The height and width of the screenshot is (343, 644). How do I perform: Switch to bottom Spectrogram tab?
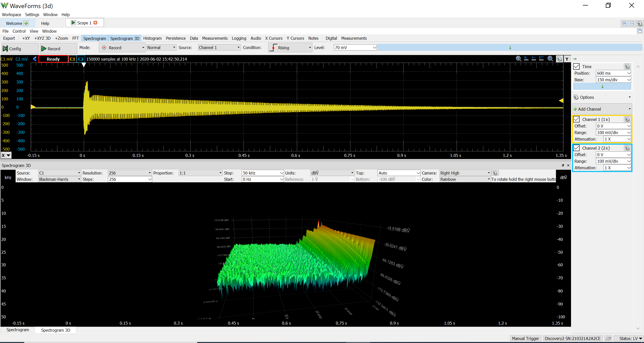tap(18, 330)
